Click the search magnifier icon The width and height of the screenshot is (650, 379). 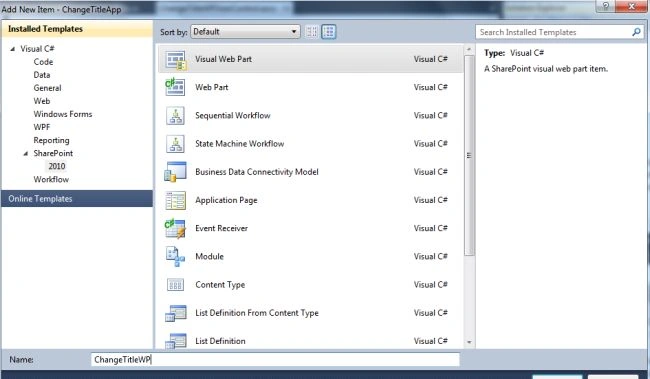click(x=636, y=32)
